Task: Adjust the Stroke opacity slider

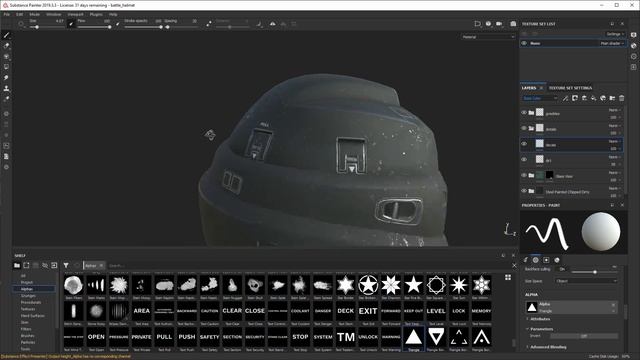Action: pyautogui.click(x=143, y=27)
